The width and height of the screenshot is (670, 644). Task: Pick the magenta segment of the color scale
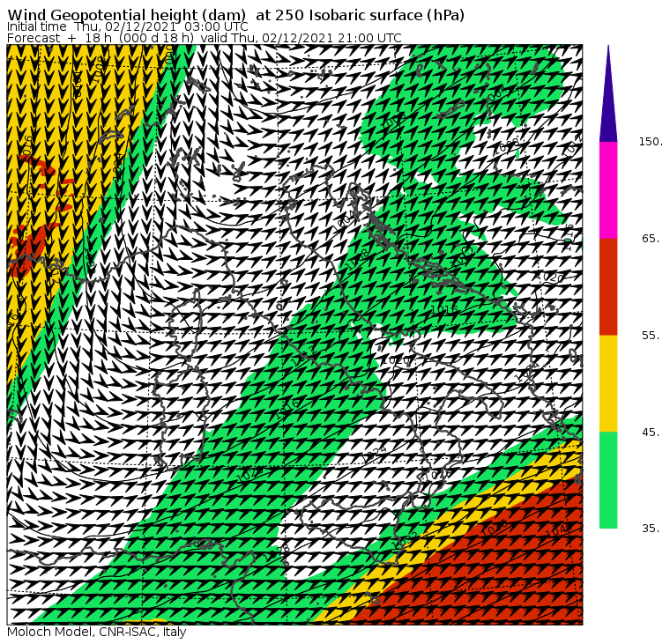point(608,190)
